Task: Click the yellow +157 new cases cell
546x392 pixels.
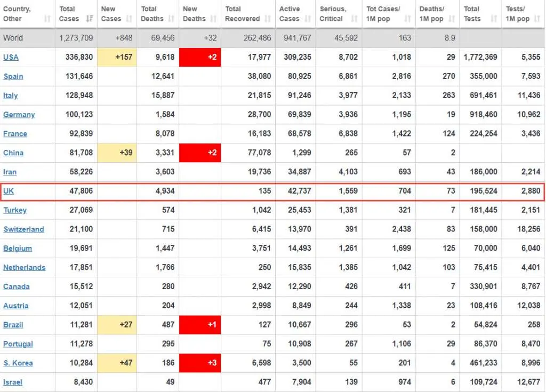Action: [118, 58]
